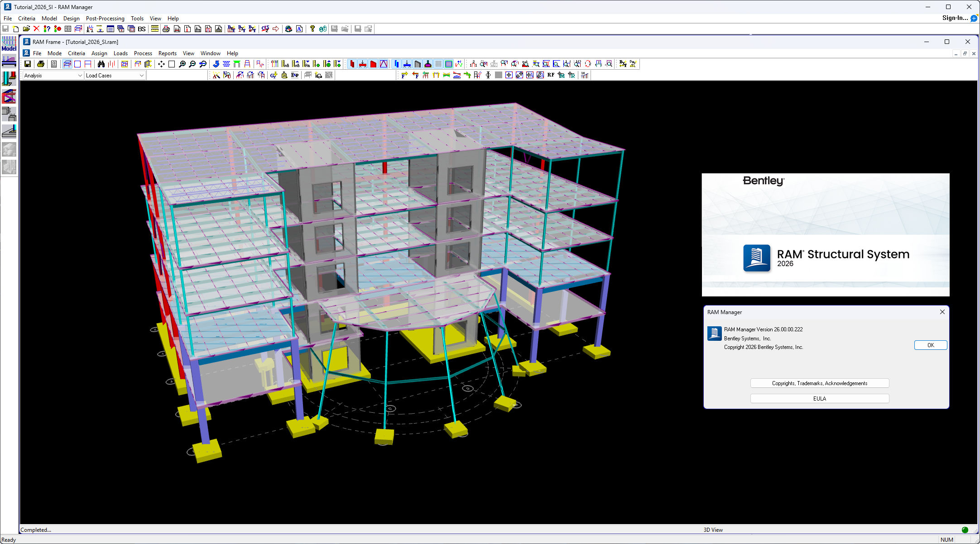
Task: Launch the RAM Foundation module sidebar icon
Action: [9, 131]
